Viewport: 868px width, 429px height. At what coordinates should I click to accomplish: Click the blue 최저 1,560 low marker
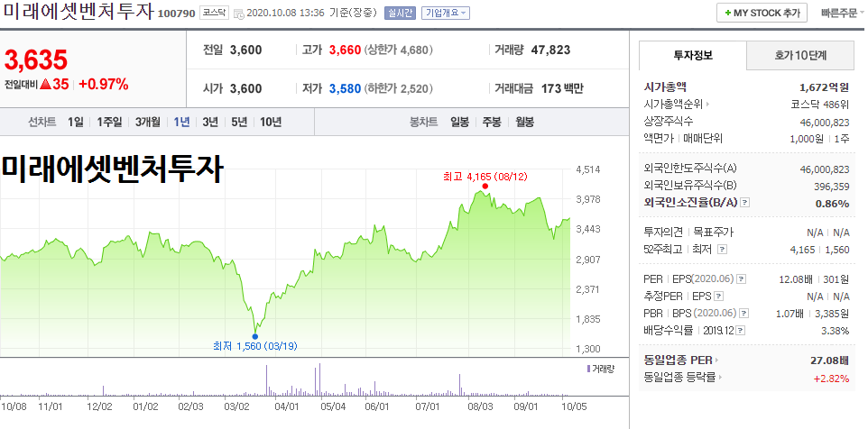pos(254,336)
